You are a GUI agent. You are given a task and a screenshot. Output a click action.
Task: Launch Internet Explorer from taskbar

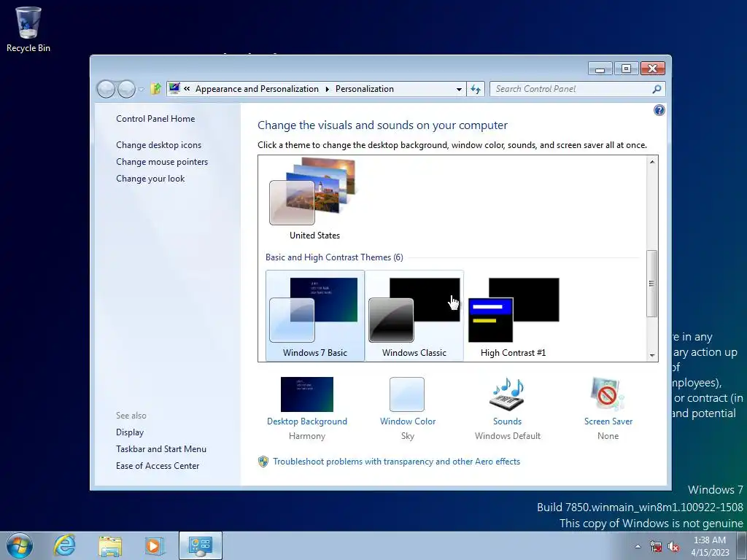pos(64,545)
